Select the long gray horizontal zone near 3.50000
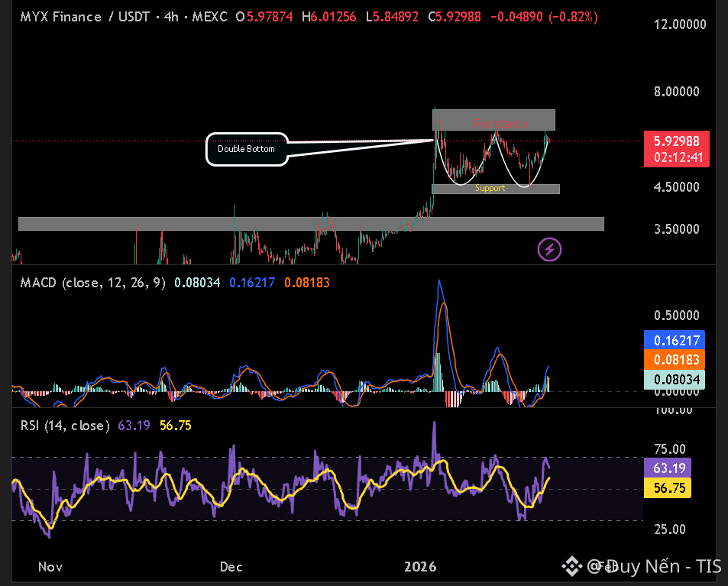Screen dimensions: 728x586 [x=311, y=224]
